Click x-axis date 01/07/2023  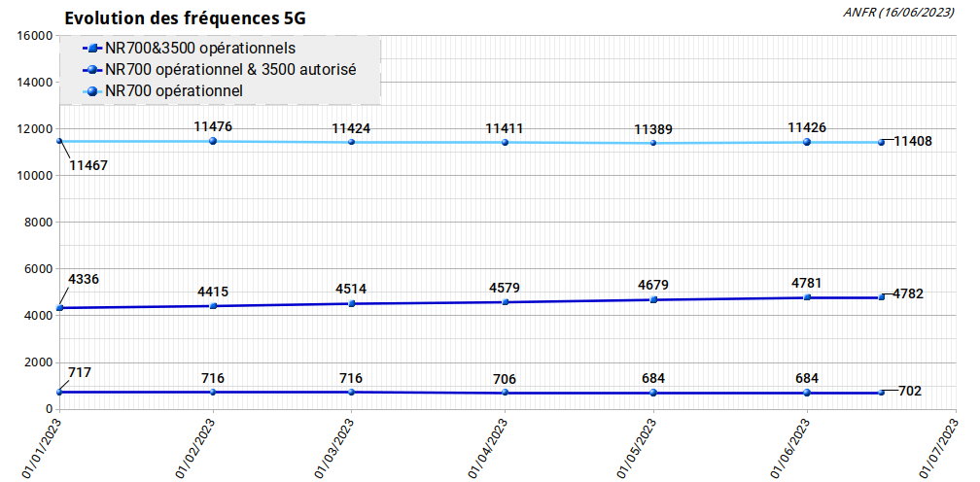coord(940,448)
